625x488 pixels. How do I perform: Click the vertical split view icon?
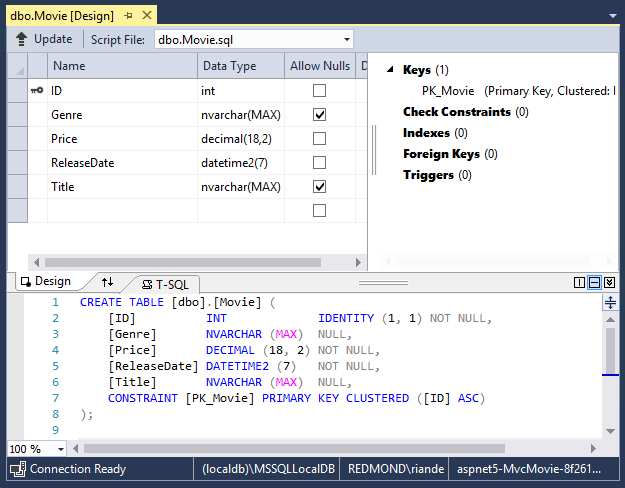coord(580,283)
